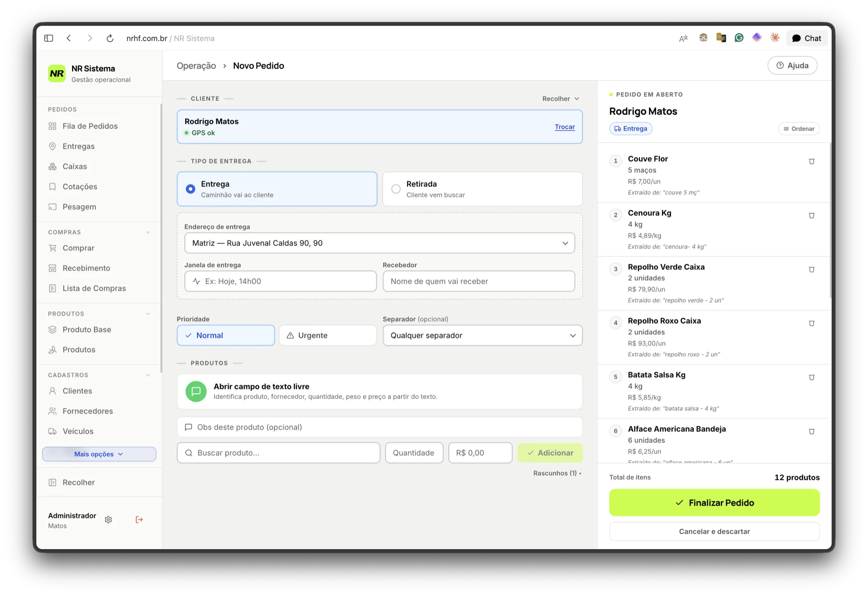Click the Finalizar Pedido button
Viewport: 868px width, 596px height.
pos(714,503)
